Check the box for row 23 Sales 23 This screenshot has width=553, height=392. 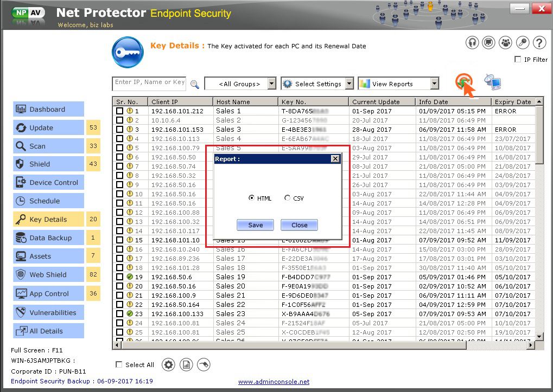(x=120, y=313)
